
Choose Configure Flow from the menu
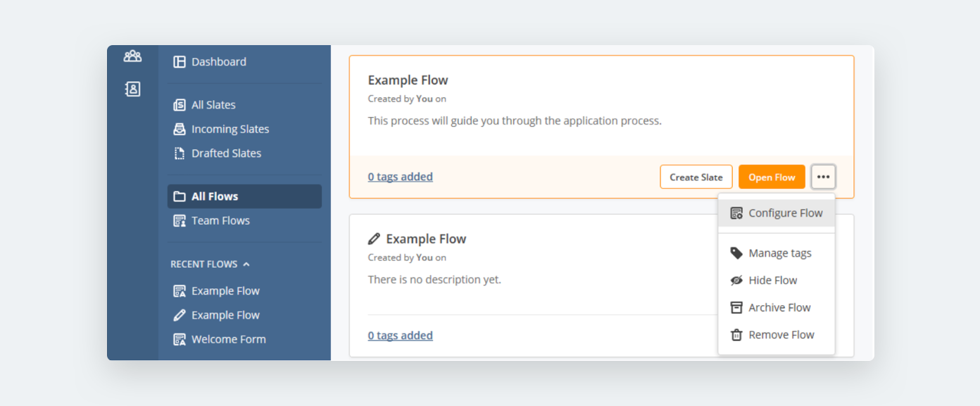pyautogui.click(x=785, y=213)
